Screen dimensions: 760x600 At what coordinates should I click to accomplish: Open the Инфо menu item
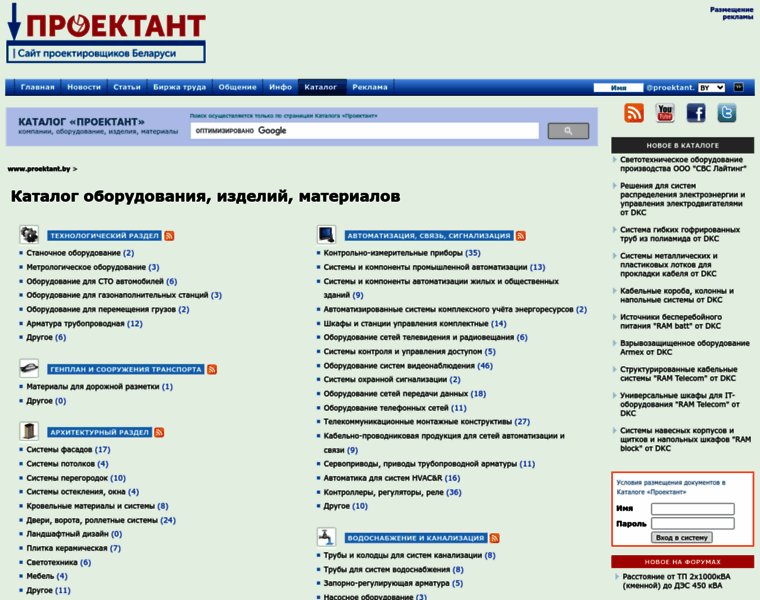tap(280, 87)
